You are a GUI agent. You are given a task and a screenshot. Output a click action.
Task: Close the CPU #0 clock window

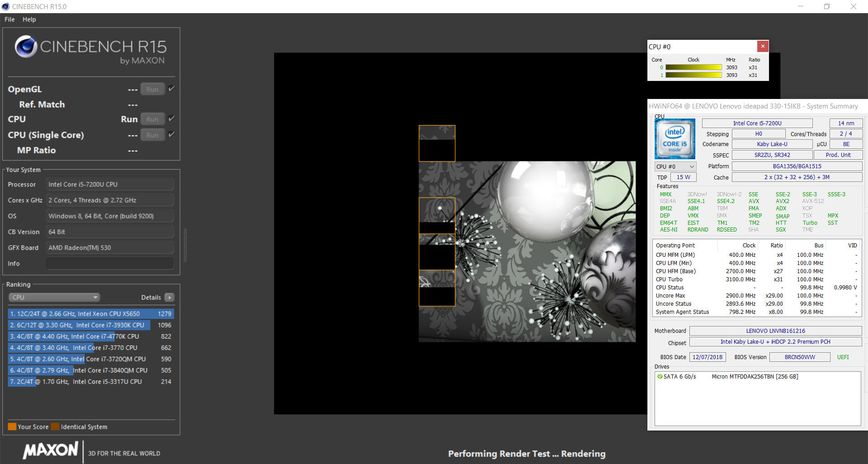click(x=763, y=46)
